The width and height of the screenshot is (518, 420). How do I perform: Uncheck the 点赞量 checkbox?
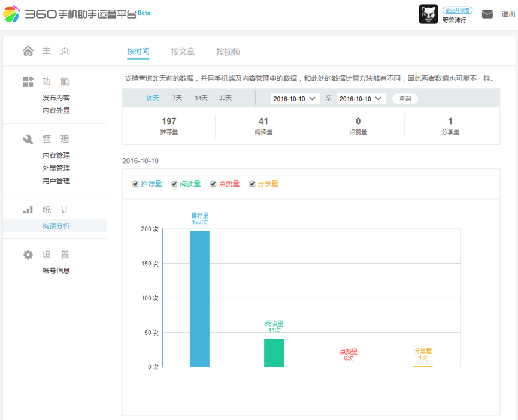(x=213, y=184)
